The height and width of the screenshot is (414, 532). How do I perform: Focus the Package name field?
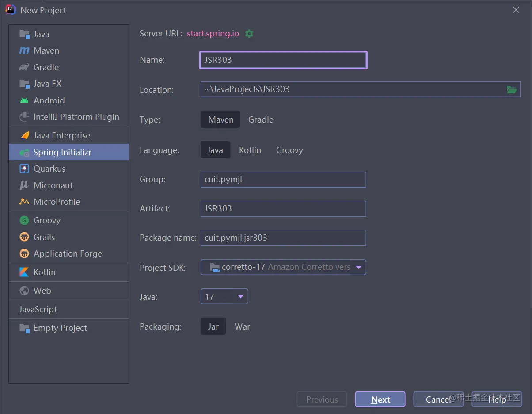click(283, 238)
